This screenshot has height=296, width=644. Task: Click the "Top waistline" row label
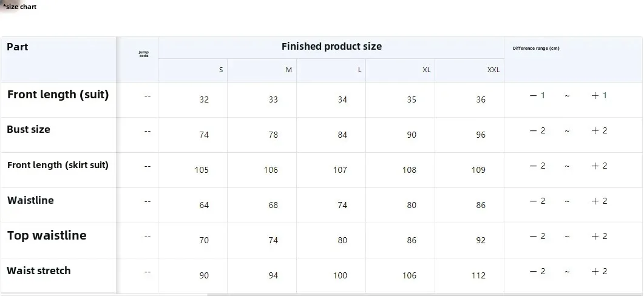[47, 235]
